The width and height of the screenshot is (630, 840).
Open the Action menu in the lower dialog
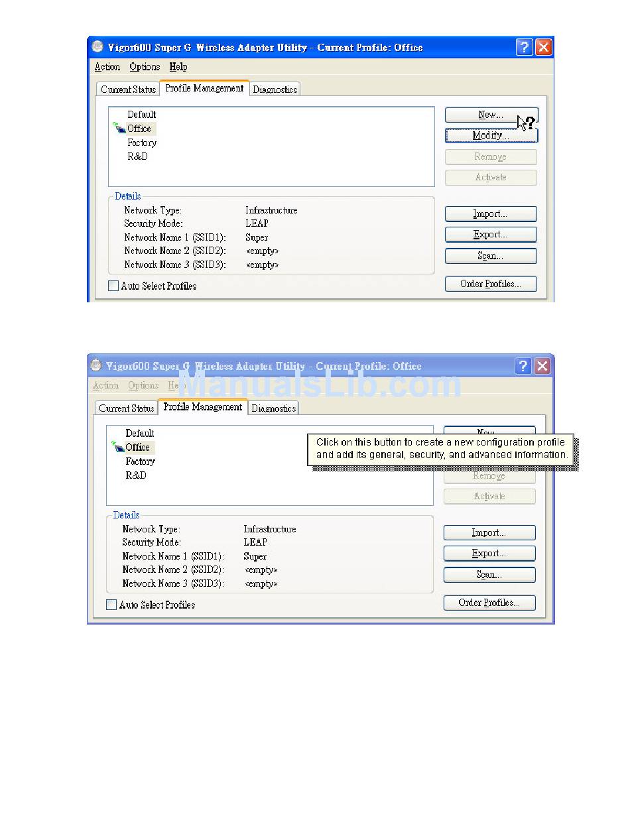106,385
